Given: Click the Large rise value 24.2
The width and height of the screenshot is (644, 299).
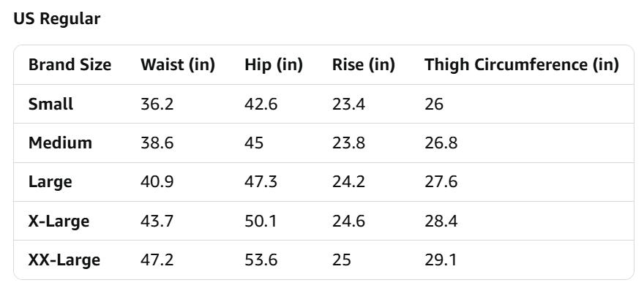Looking at the screenshot, I should pos(348,181).
